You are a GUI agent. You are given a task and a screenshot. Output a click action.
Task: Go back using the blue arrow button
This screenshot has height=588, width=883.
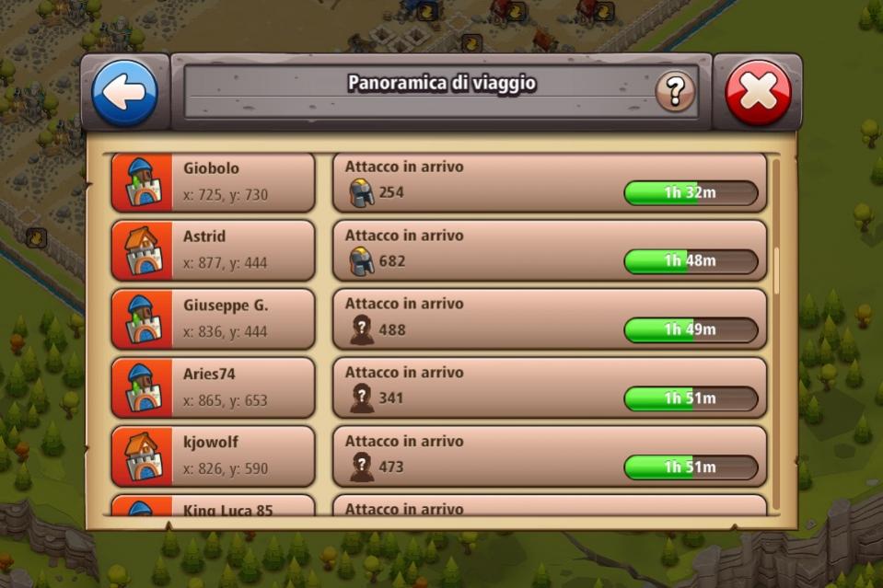tap(124, 93)
